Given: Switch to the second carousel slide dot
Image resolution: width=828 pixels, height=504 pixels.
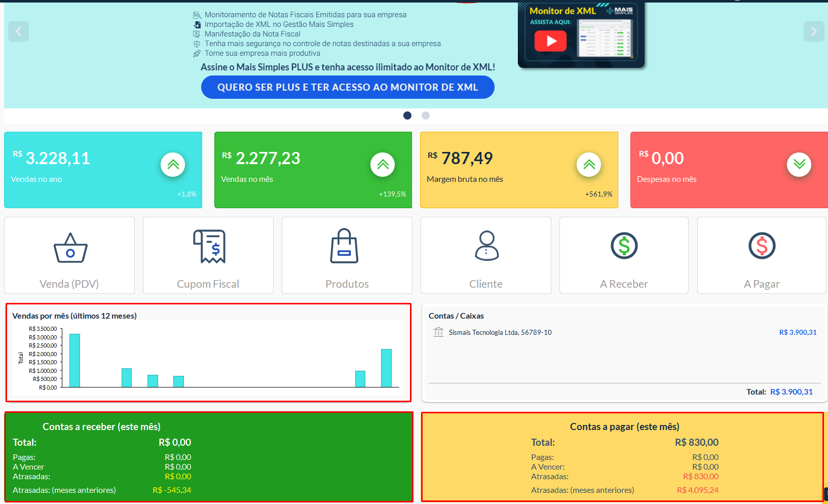Looking at the screenshot, I should (426, 115).
